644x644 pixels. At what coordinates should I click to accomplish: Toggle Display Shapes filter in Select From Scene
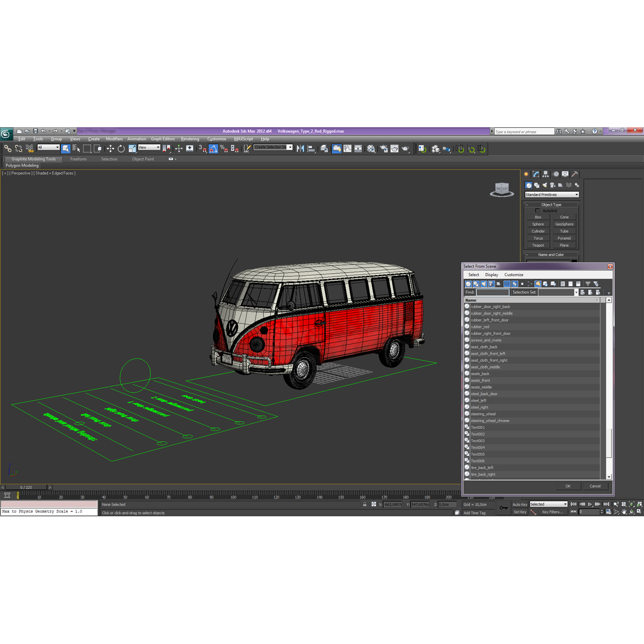pos(475,284)
